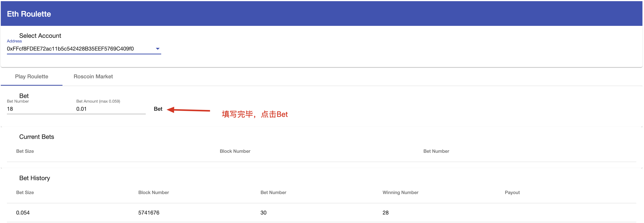Switch to the Roscoin Market tab
Screen dimensions: 644x223
93,77
